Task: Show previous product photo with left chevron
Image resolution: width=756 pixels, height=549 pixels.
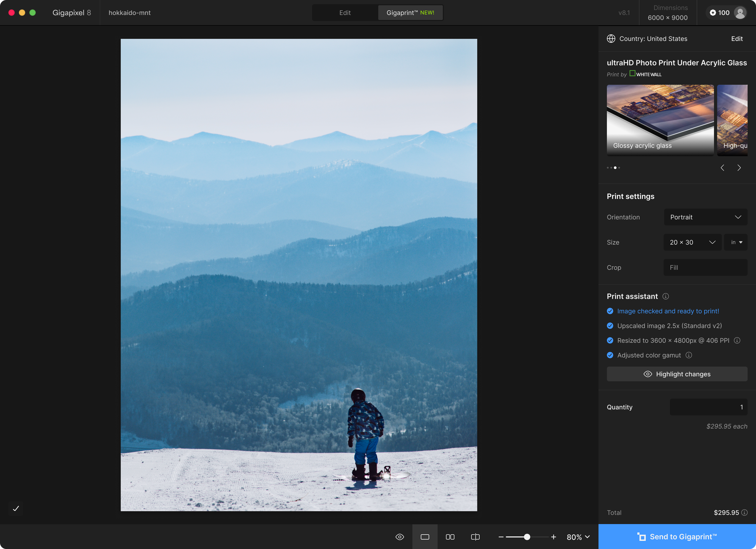Action: tap(722, 168)
